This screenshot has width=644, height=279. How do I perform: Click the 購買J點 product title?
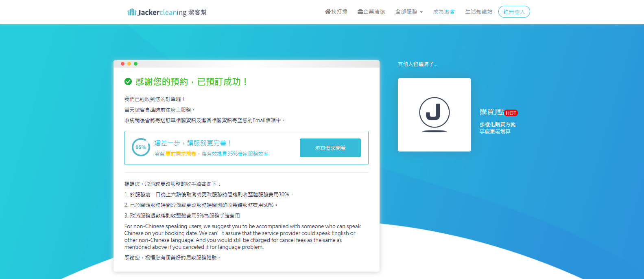tap(491, 112)
